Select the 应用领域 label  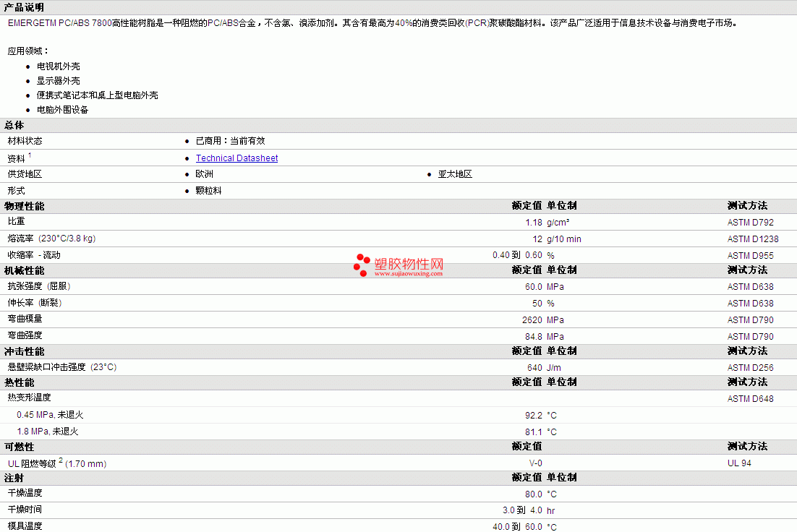28,51
